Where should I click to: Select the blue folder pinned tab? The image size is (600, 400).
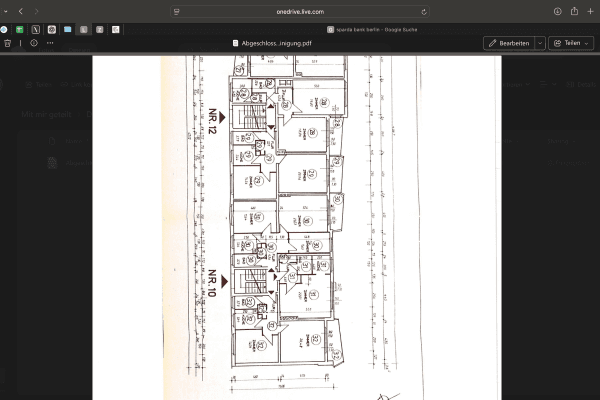(68, 30)
